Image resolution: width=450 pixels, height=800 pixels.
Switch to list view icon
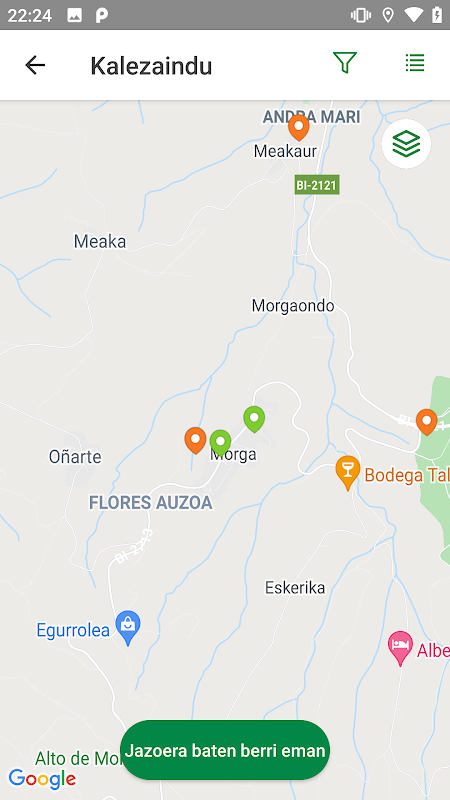click(415, 63)
